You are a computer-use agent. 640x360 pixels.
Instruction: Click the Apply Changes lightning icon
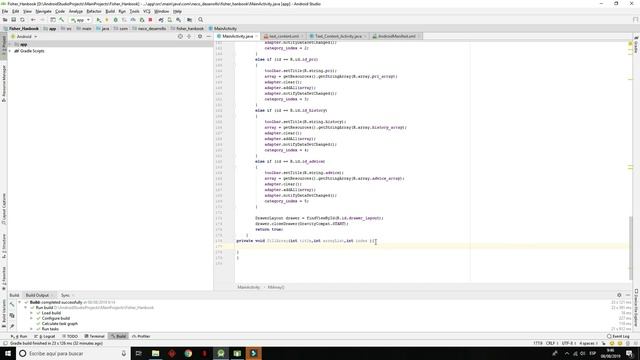click(107, 20)
